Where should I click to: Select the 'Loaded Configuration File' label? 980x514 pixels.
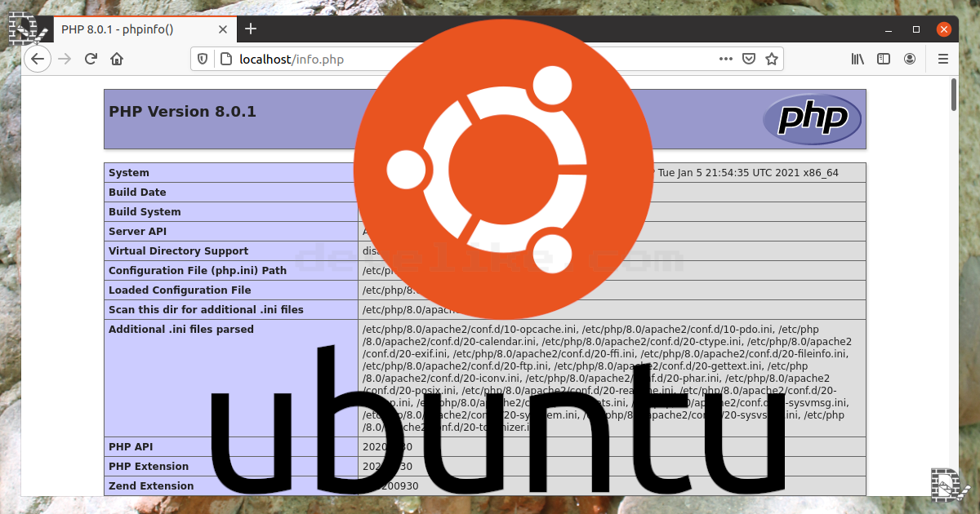(180, 290)
